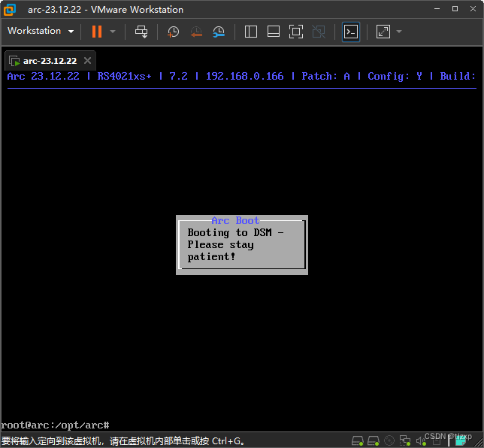Click the CD/DVD drive status icon
The image size is (484, 448).
(389, 441)
